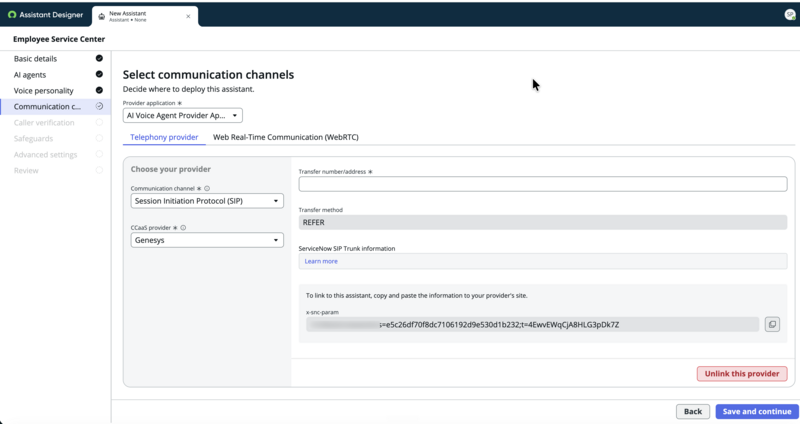This screenshot has width=800, height=424.
Task: Open the Communication channel SIP dropdown
Action: [x=207, y=201]
